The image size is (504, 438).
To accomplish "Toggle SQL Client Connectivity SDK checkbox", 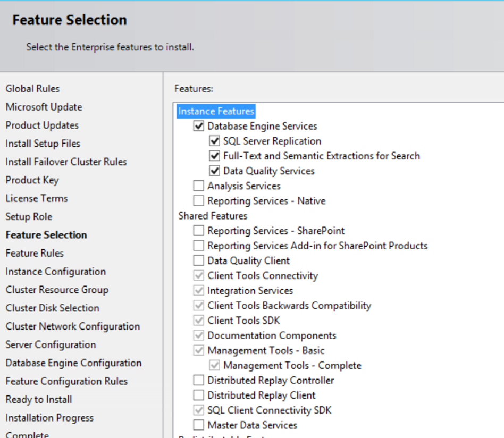I will click(x=199, y=410).
